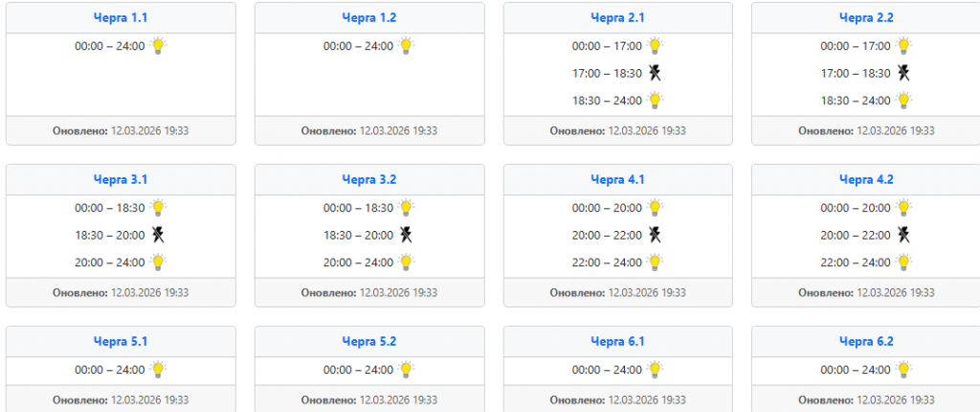This screenshot has width=980, height=412.
Task: Click the light bulb icon in Черга 5.1
Action: coord(159,369)
